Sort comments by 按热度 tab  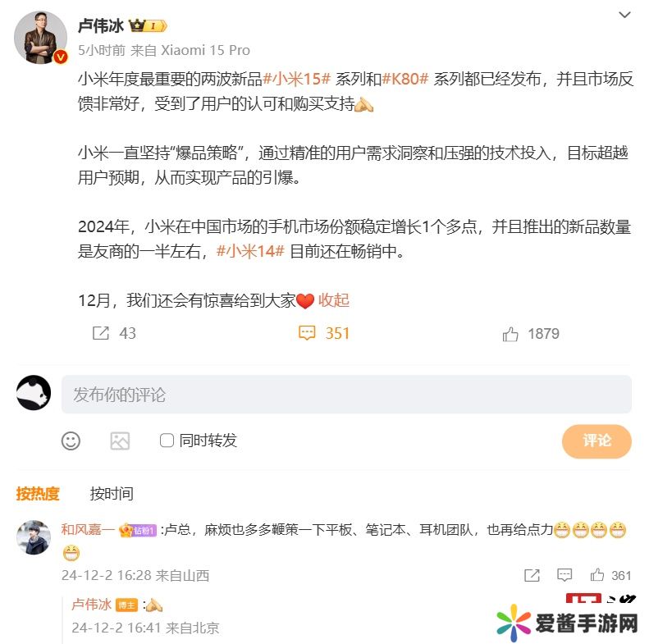click(x=38, y=494)
